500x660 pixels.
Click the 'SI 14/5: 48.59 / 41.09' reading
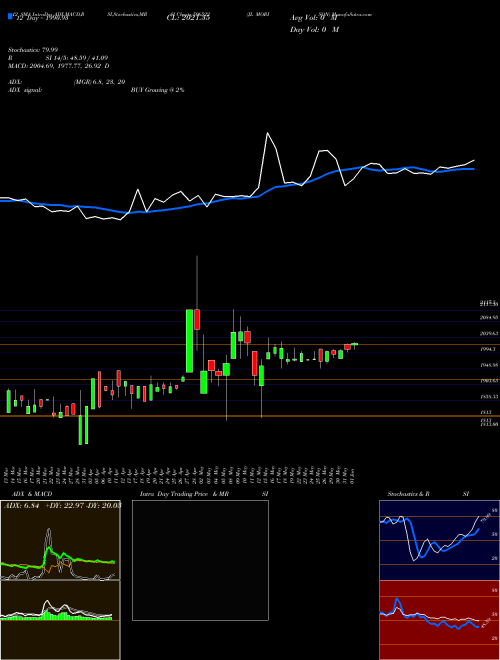[77, 58]
